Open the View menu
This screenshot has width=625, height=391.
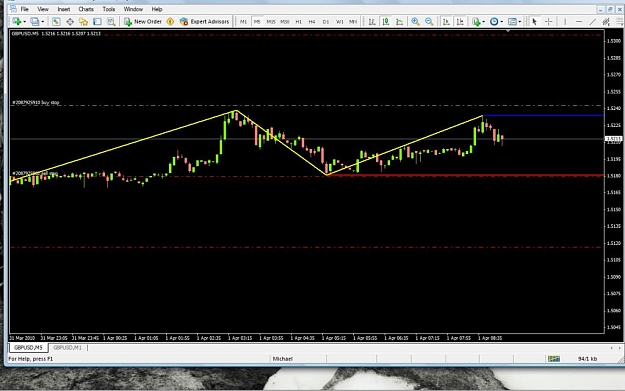click(43, 9)
